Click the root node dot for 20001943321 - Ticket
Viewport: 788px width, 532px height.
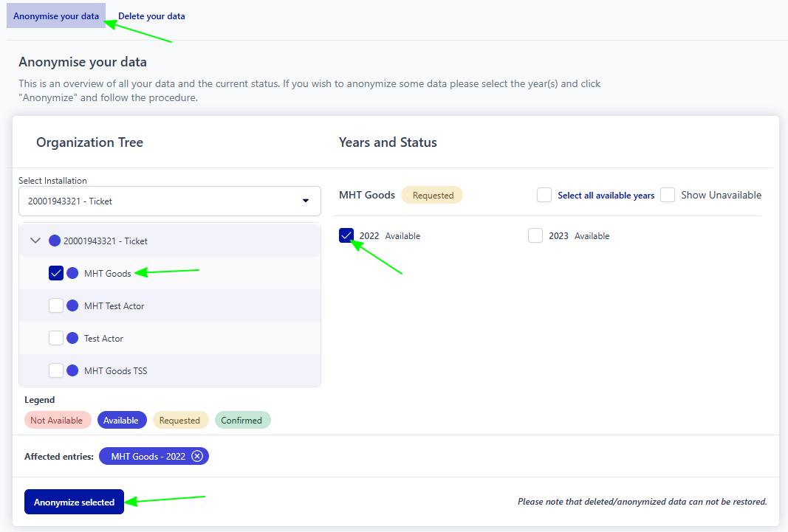(55, 241)
